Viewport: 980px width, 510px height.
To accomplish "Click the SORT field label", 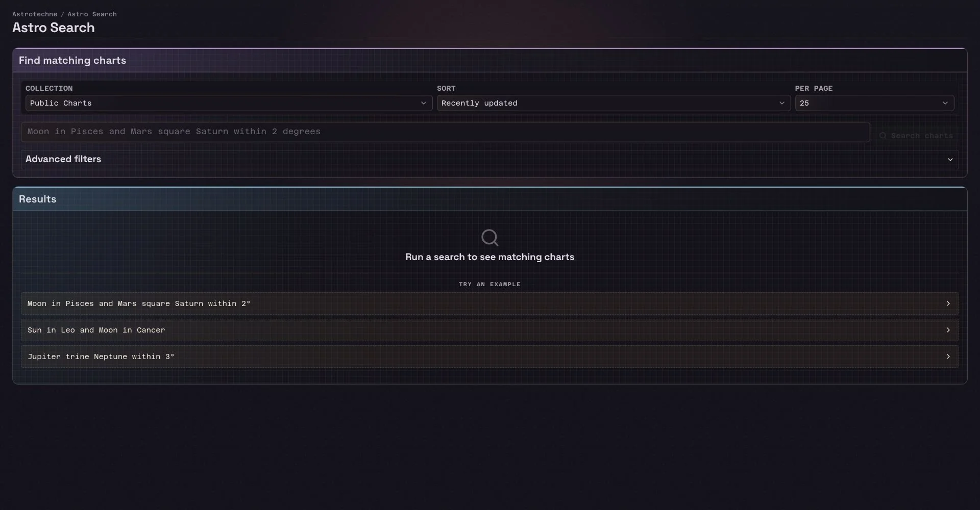I will (x=446, y=88).
